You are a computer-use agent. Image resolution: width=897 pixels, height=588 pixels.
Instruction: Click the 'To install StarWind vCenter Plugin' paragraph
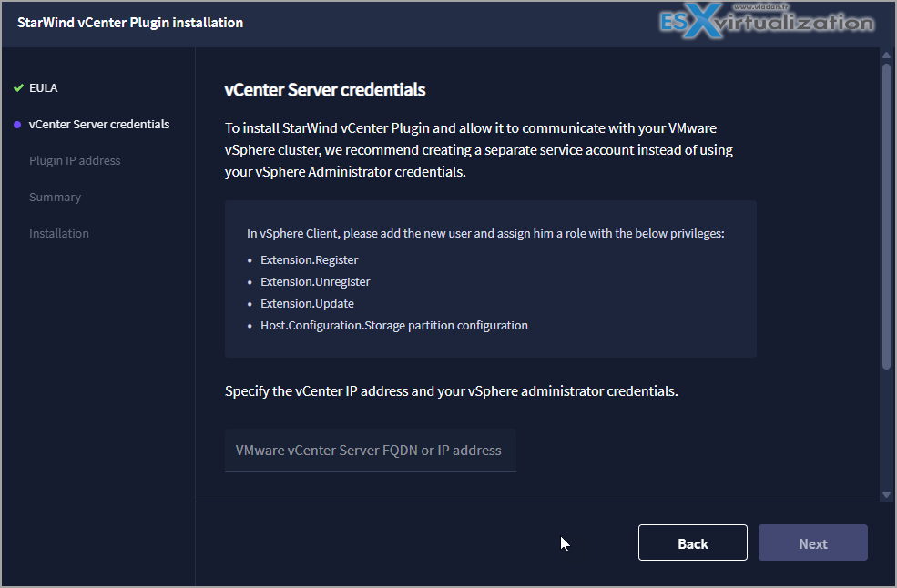tap(479, 150)
